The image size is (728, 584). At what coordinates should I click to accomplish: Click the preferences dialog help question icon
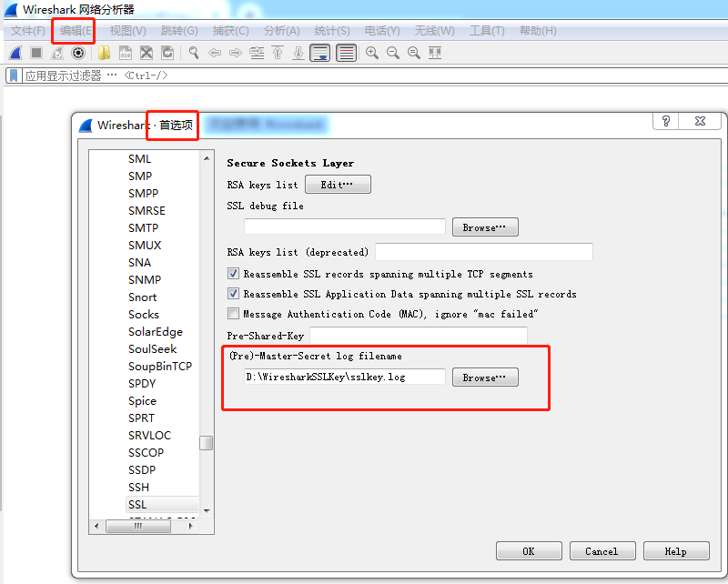(666, 121)
